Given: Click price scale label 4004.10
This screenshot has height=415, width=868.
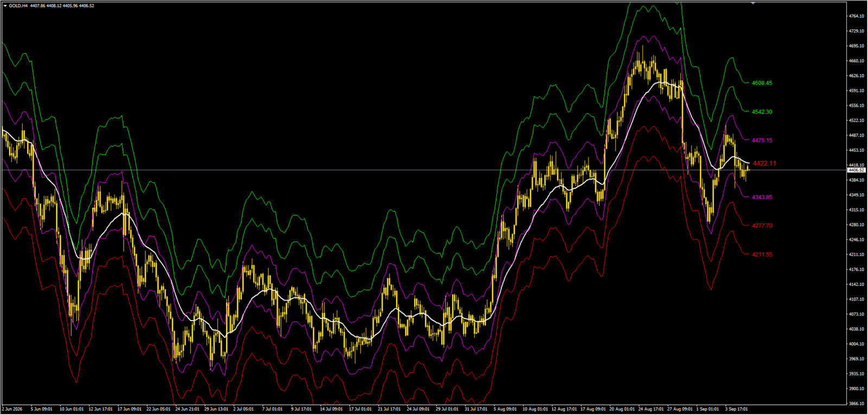Looking at the screenshot, I should 857,344.
